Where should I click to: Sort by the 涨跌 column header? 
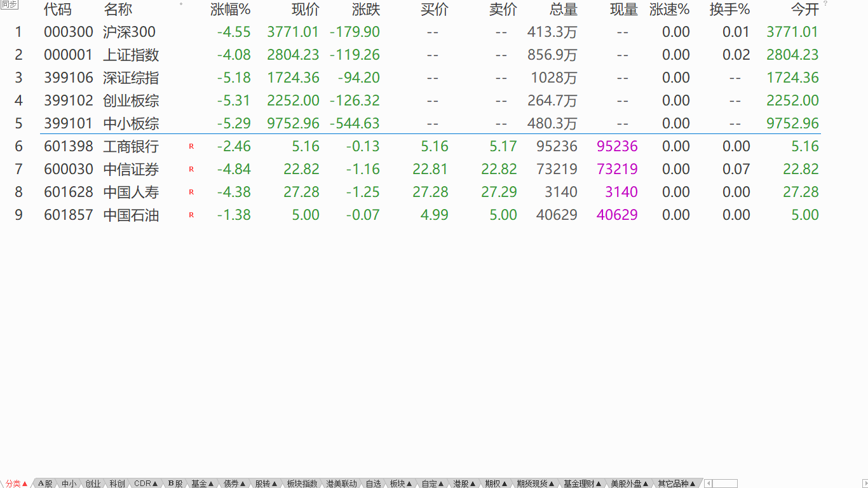tap(366, 10)
